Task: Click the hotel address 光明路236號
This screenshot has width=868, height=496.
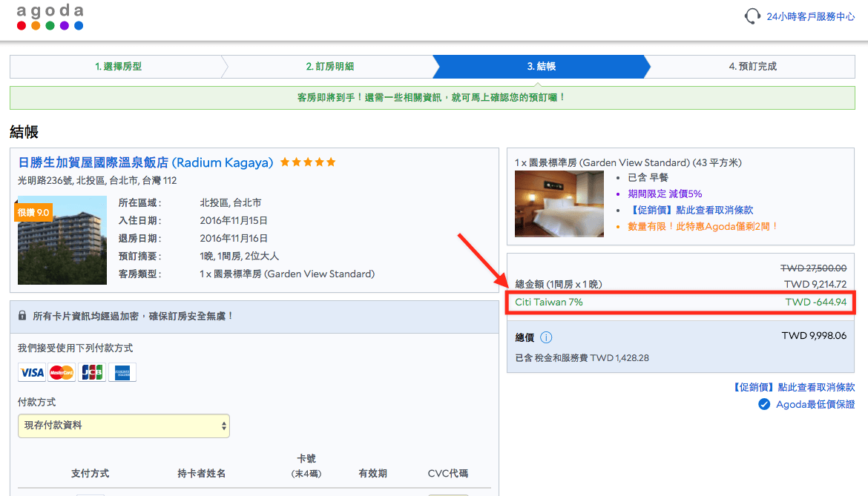Action: tap(97, 180)
